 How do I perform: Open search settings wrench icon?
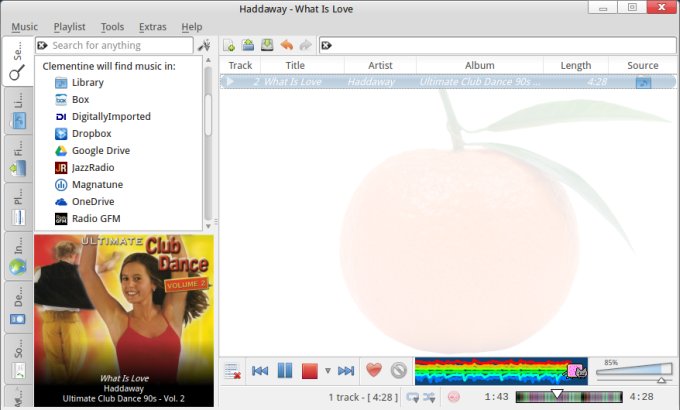(204, 45)
